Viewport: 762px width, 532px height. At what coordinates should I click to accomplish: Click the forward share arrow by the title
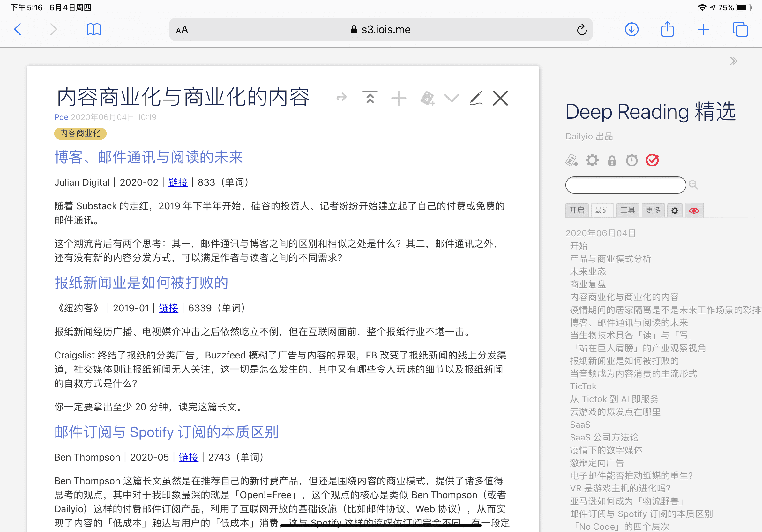click(341, 98)
